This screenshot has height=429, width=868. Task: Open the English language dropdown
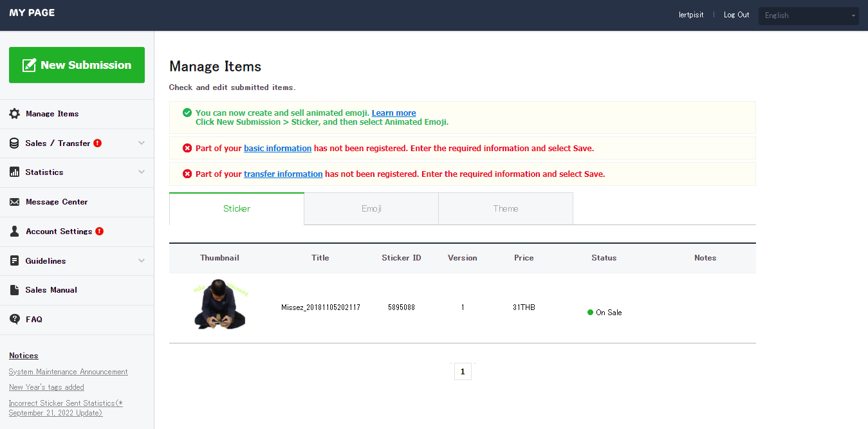pyautogui.click(x=808, y=15)
